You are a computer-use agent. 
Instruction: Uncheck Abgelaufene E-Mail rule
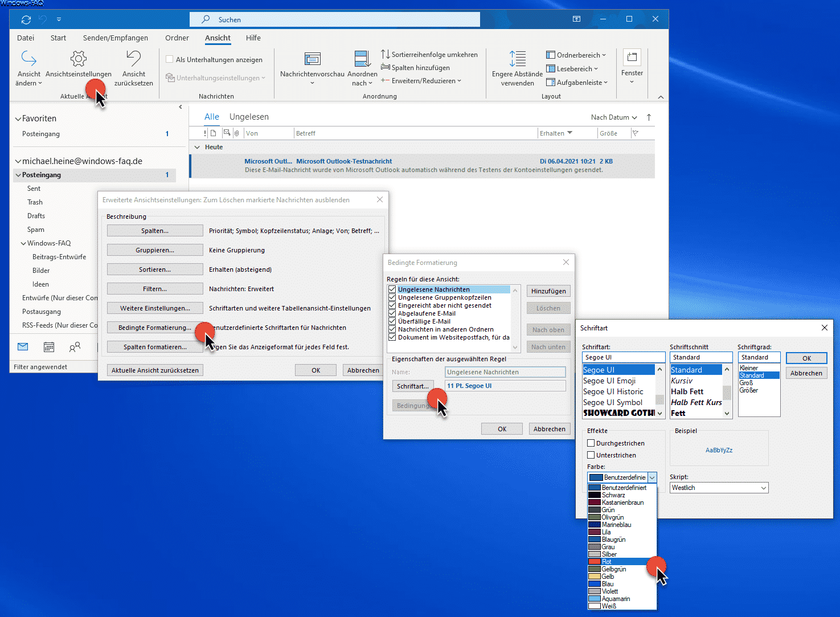392,313
